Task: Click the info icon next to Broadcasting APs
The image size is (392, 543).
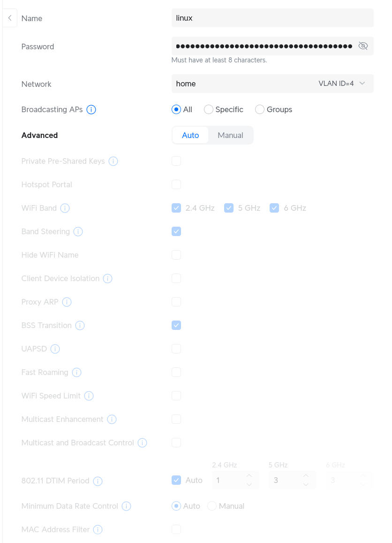Action: (x=91, y=109)
